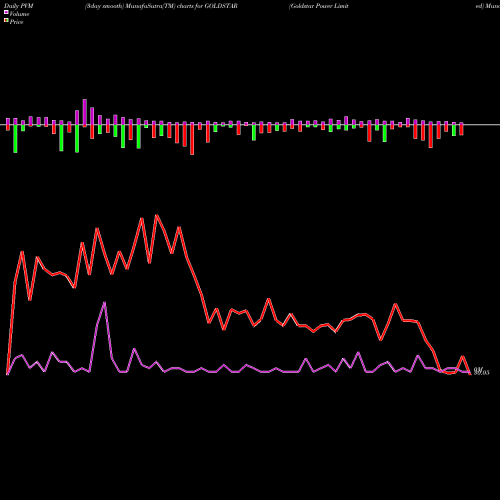Click the Volume legend color swatch
This screenshot has width=500, height=500.
(6, 13)
